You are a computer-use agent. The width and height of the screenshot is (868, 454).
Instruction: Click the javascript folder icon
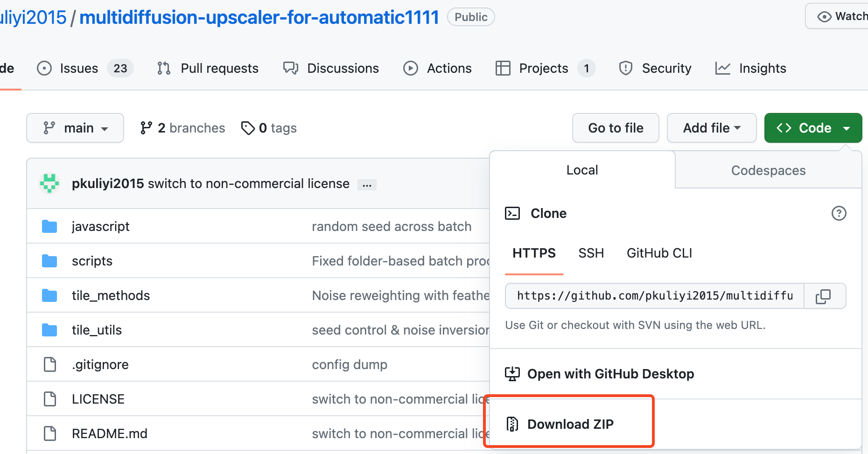[x=49, y=227]
